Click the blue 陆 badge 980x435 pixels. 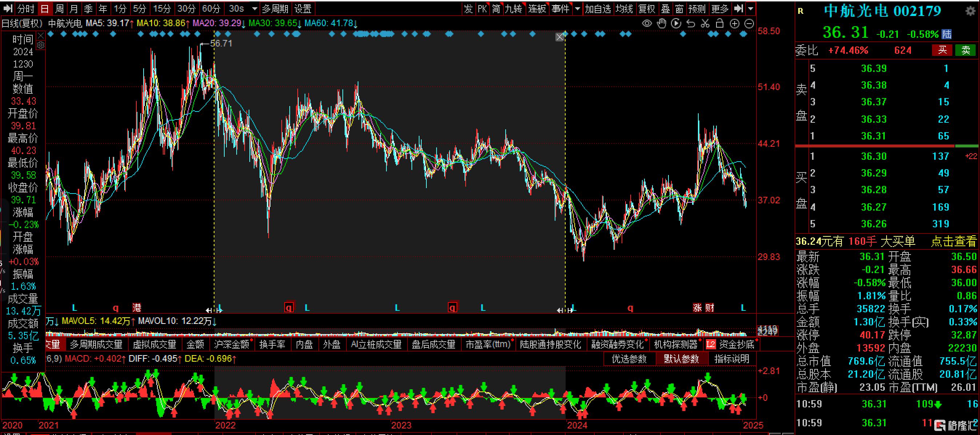click(947, 34)
